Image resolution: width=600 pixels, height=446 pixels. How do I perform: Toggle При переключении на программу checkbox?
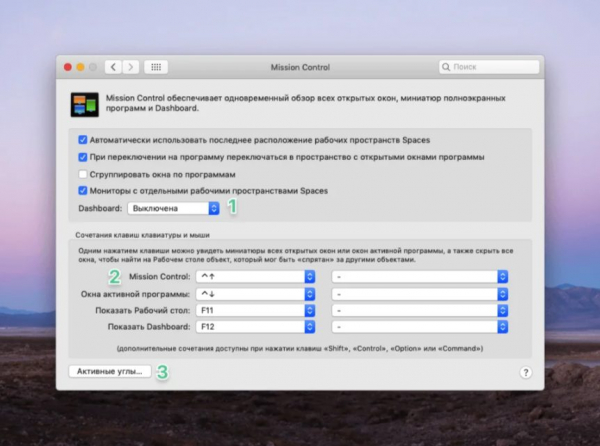83,157
